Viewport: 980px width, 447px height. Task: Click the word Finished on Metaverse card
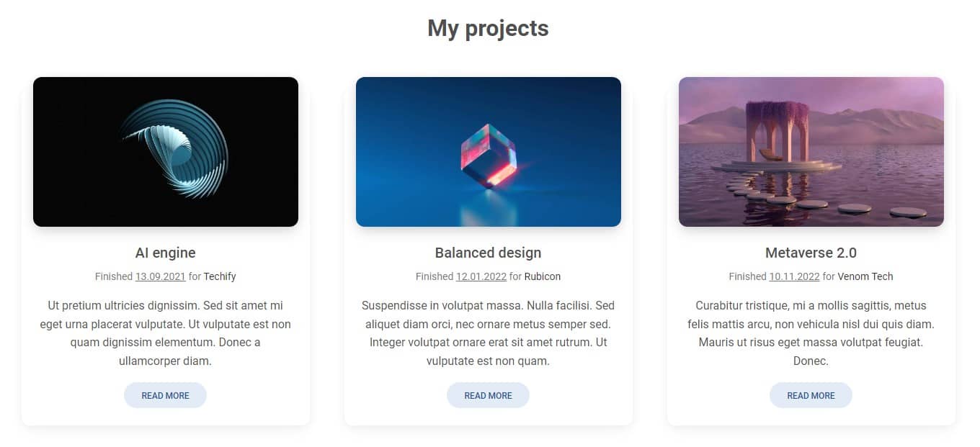[747, 276]
